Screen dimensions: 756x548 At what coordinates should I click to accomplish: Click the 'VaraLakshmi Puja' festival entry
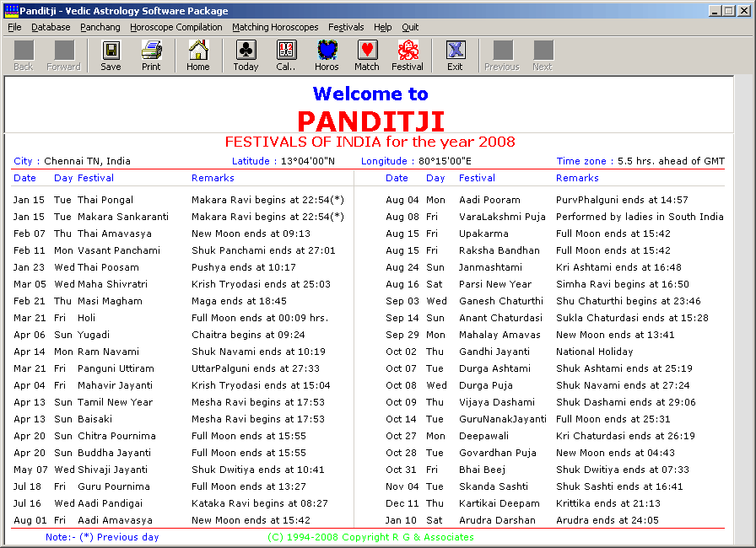(502, 217)
